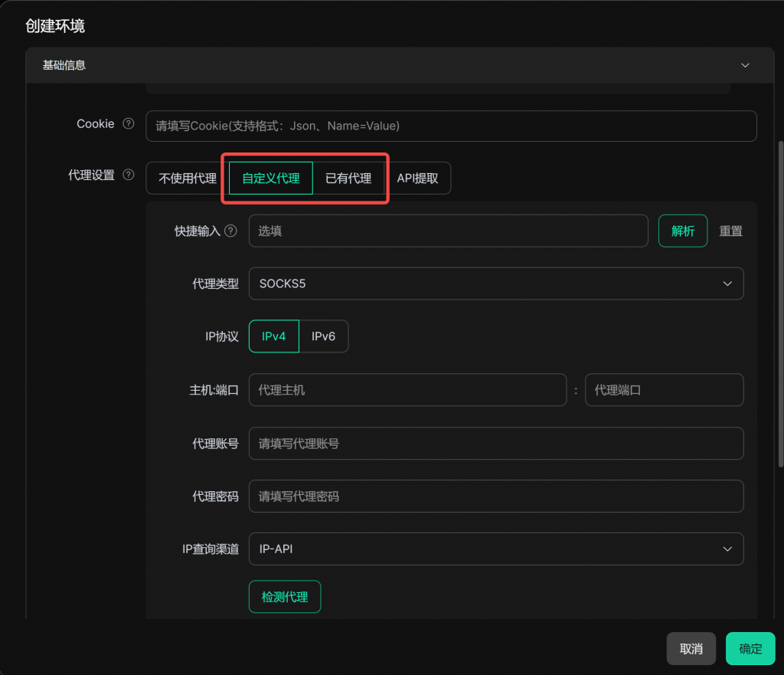This screenshot has height=675, width=784.
Task: Click the help icon next to 快捷输入
Action: (x=230, y=231)
